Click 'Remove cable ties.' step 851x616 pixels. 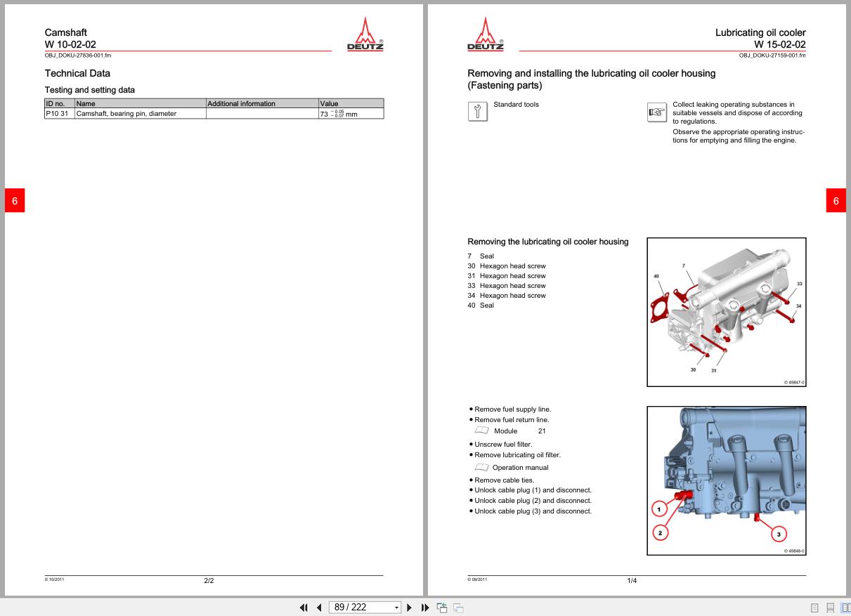(504, 480)
